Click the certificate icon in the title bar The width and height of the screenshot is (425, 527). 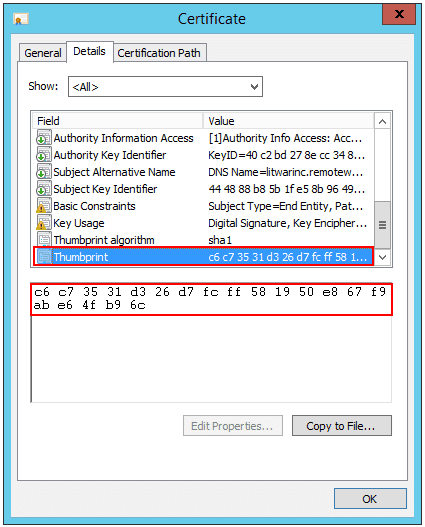click(21, 19)
